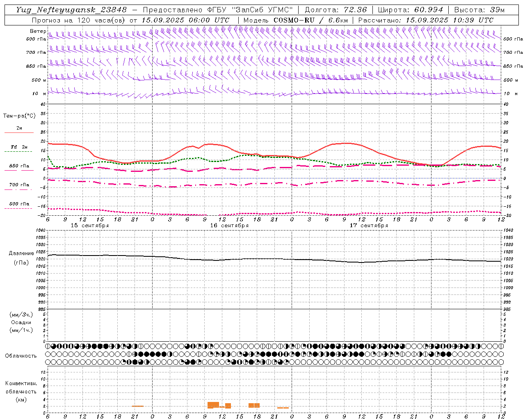Click the 850 гПа temperature legend label

coord(19,166)
